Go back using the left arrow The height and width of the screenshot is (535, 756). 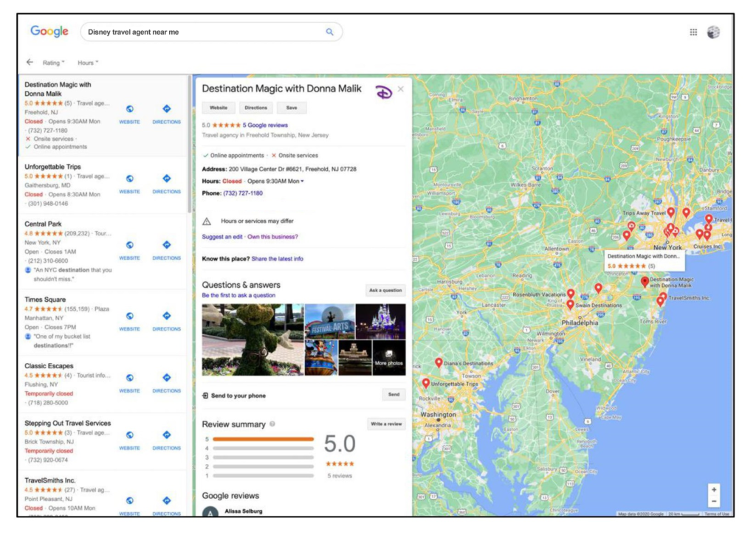pos(30,62)
